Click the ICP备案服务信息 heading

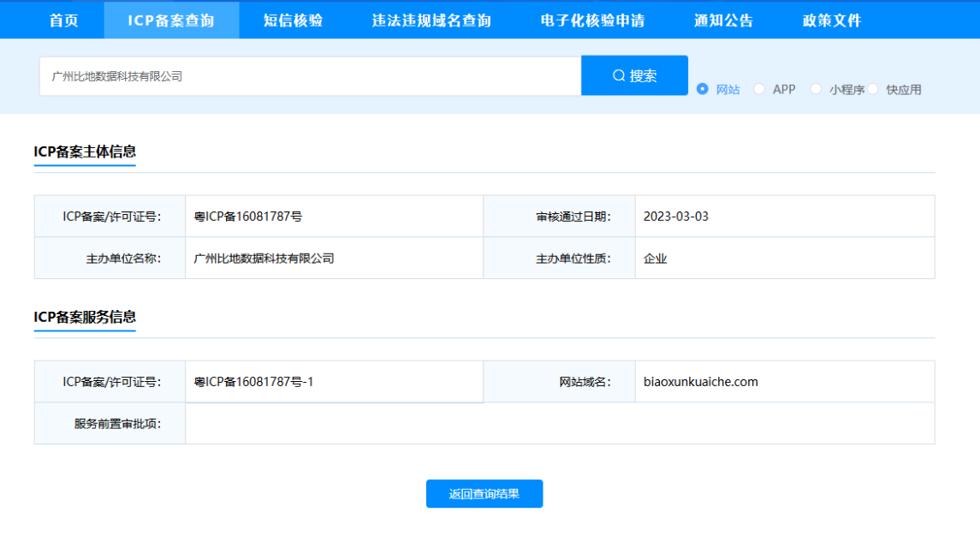(x=85, y=317)
